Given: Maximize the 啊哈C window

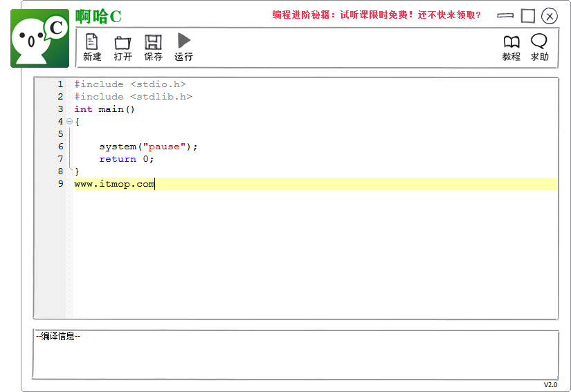Looking at the screenshot, I should point(528,15).
